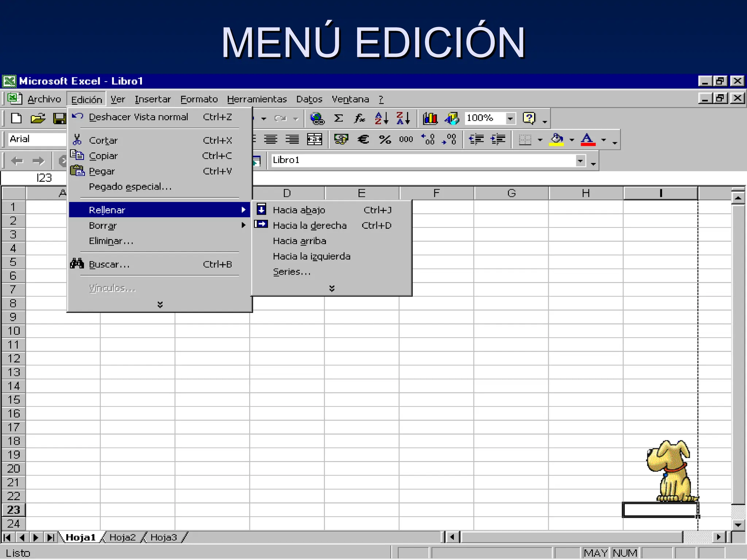747x560 pixels.
Task: Click Merge and Center icon
Action: [314, 139]
